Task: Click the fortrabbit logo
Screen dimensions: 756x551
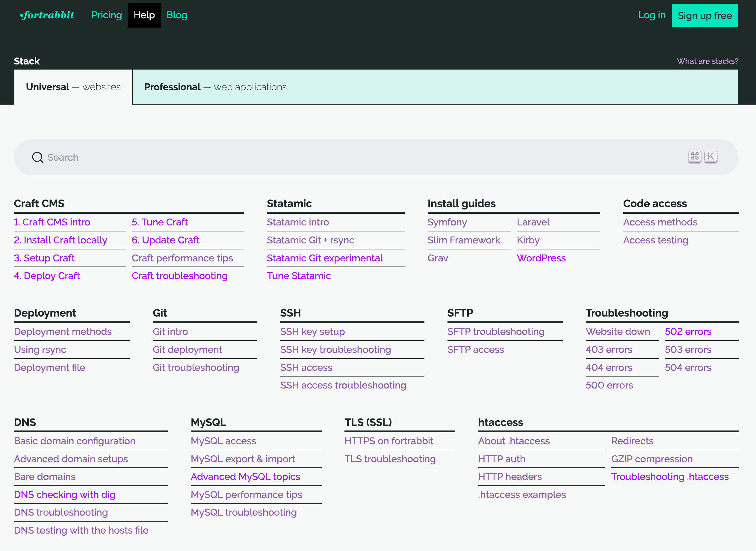Action: pyautogui.click(x=47, y=15)
